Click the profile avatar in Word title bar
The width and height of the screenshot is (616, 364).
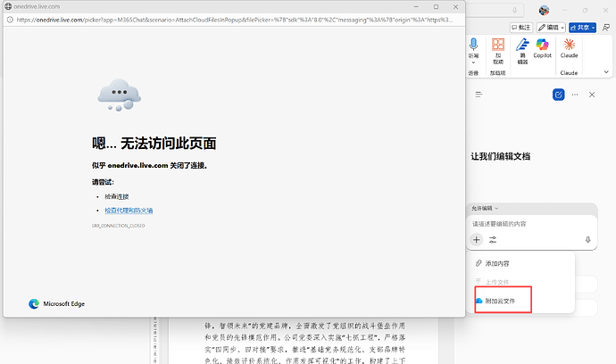click(x=544, y=10)
